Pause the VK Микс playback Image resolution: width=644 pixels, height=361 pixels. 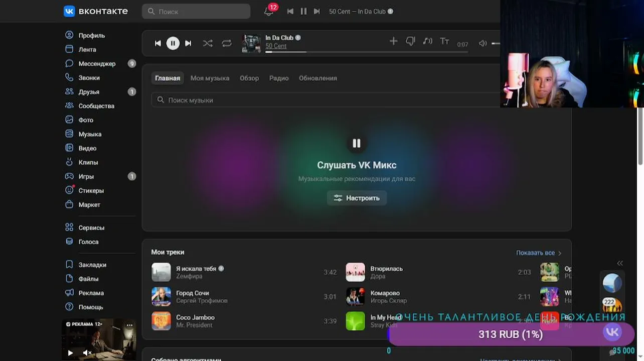pyautogui.click(x=357, y=143)
